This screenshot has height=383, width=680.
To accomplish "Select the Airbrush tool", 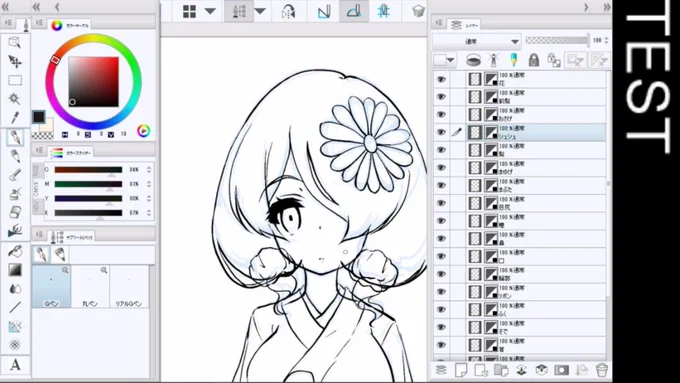I will 15,193.
